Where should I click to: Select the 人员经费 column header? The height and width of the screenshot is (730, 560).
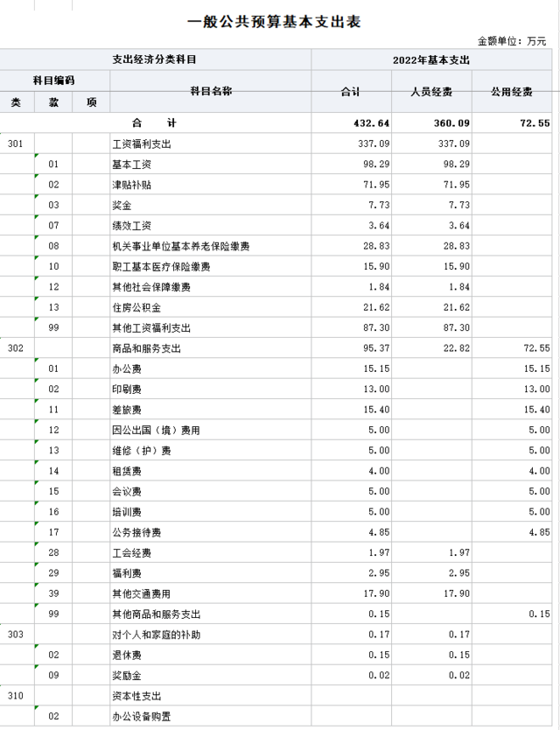[x=431, y=91]
